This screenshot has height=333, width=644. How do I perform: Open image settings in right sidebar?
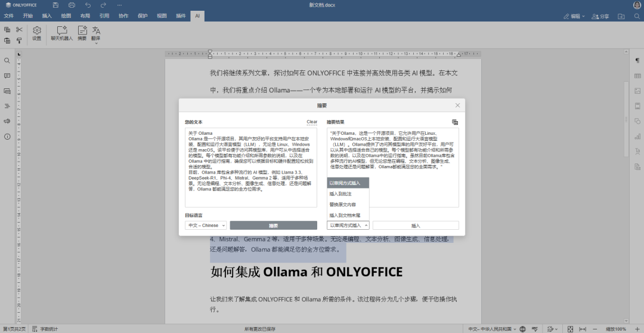[637, 91]
